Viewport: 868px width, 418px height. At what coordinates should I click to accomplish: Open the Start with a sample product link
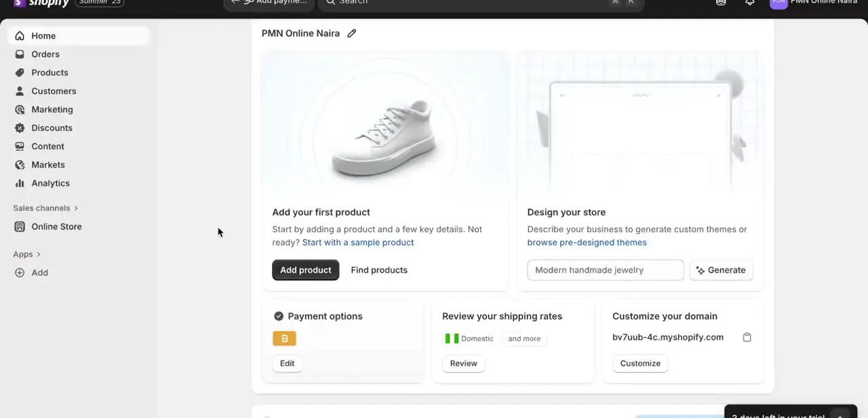point(358,242)
